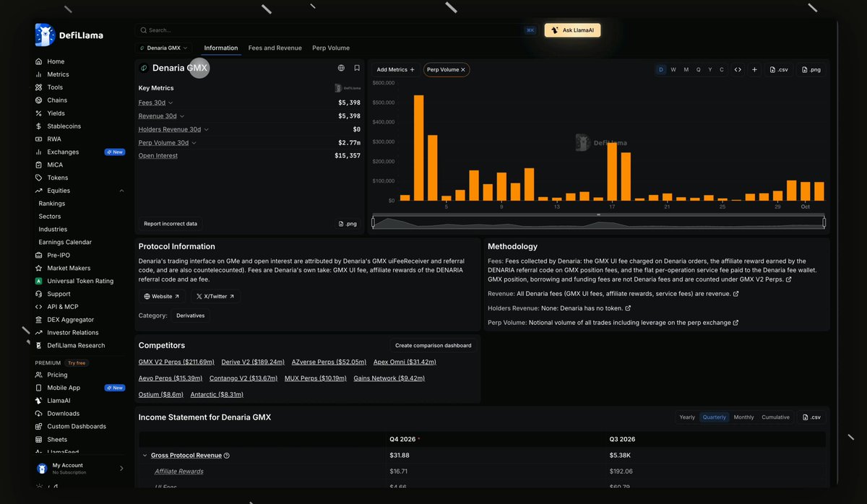Select the Information tab
Viewport: 867px width, 504px height.
(x=221, y=48)
